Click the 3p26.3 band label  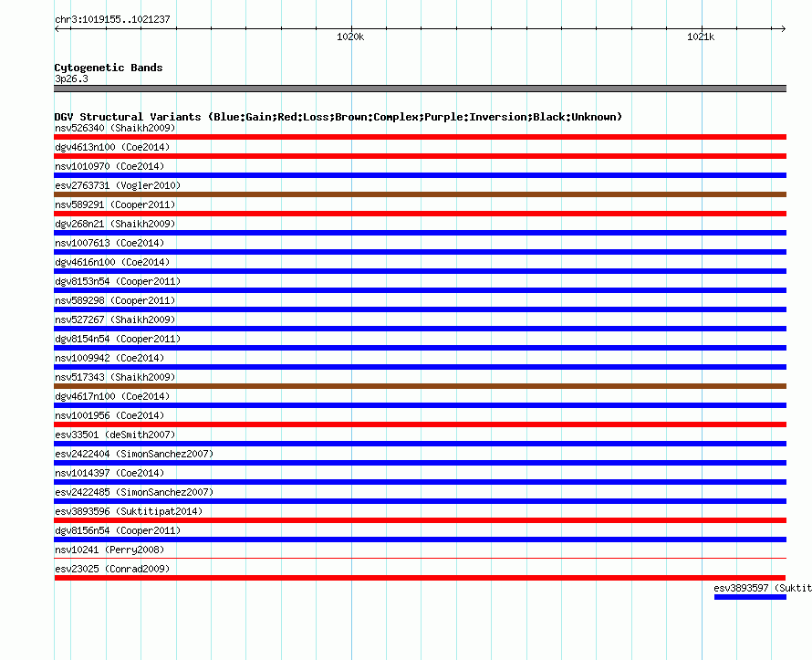click(x=71, y=79)
